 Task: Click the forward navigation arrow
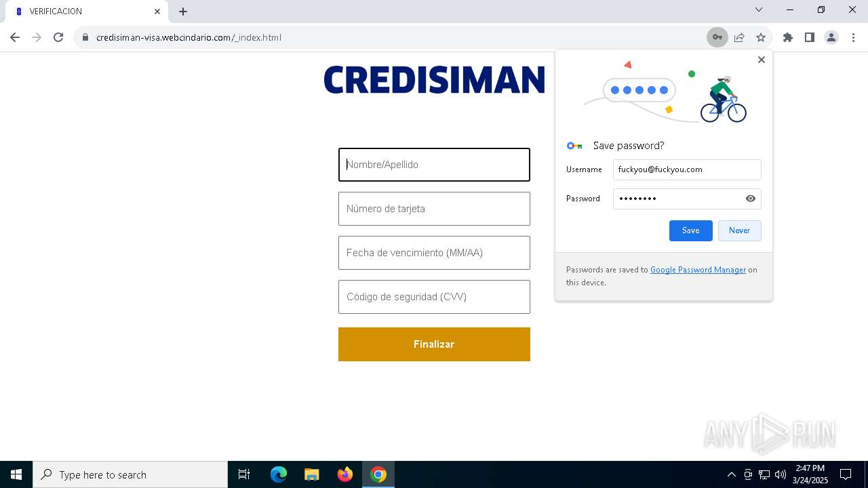[37, 37]
